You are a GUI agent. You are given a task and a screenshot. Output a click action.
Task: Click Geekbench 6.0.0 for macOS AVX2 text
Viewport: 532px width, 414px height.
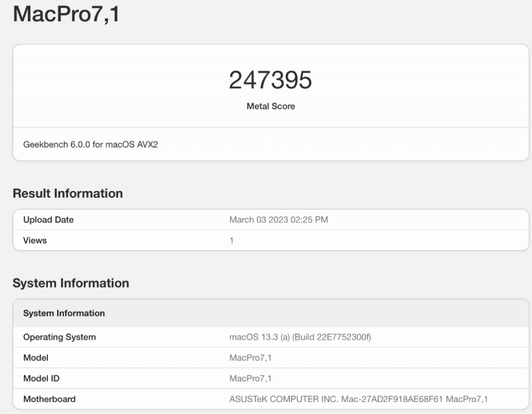[90, 144]
